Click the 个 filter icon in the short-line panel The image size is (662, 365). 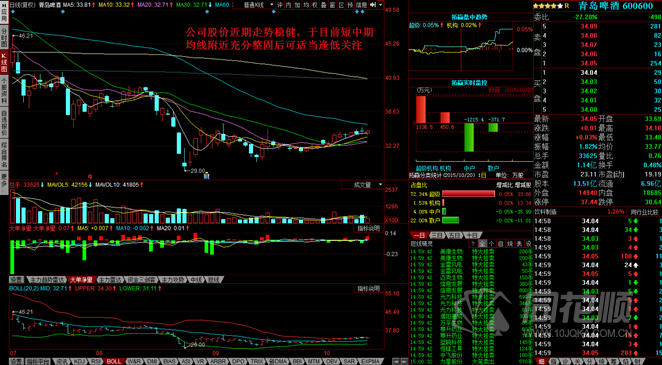(491, 243)
